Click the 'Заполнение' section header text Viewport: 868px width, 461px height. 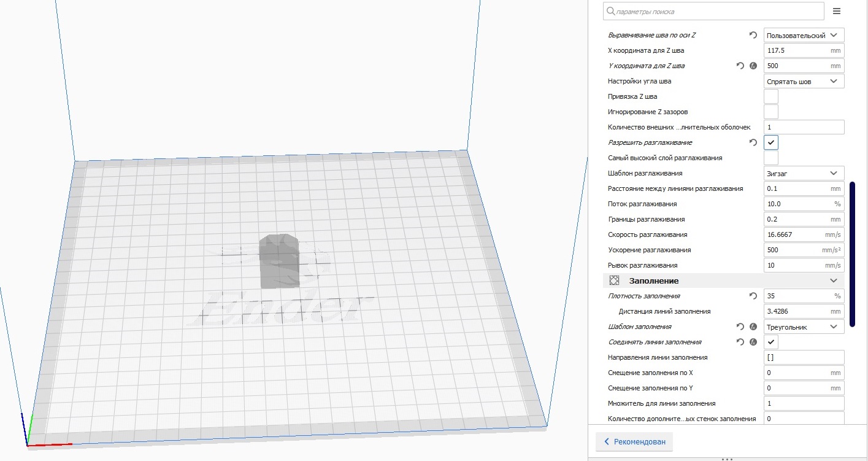(x=654, y=281)
